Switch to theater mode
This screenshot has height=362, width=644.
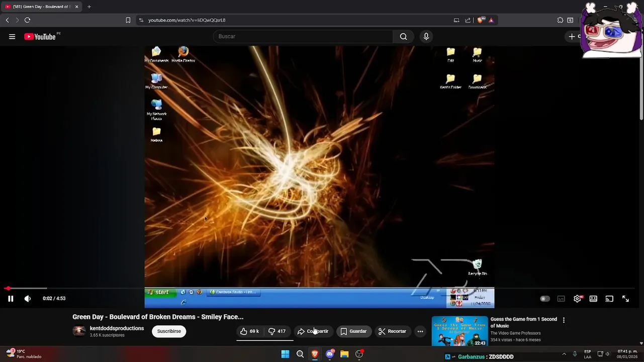pos(593,299)
